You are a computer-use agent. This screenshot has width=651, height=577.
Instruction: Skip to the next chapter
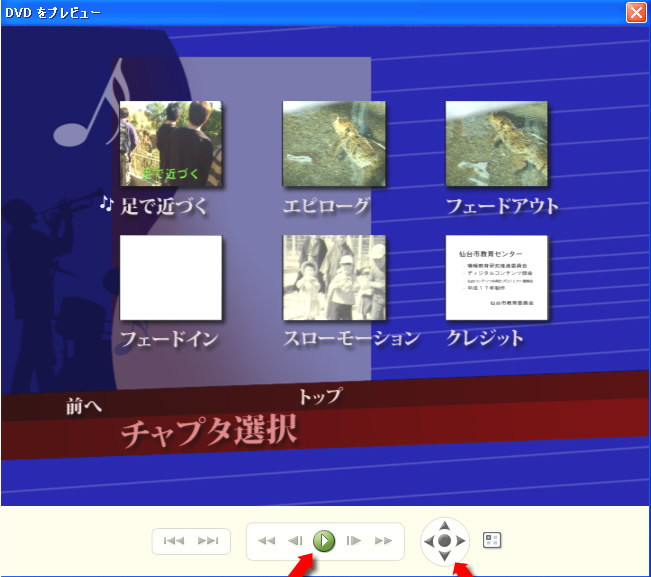click(208, 541)
